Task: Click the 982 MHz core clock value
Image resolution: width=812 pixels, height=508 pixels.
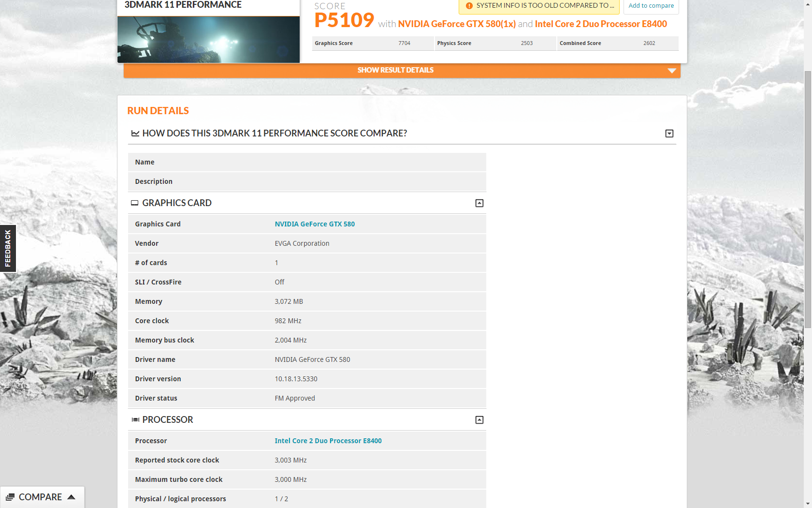Action: (288, 321)
